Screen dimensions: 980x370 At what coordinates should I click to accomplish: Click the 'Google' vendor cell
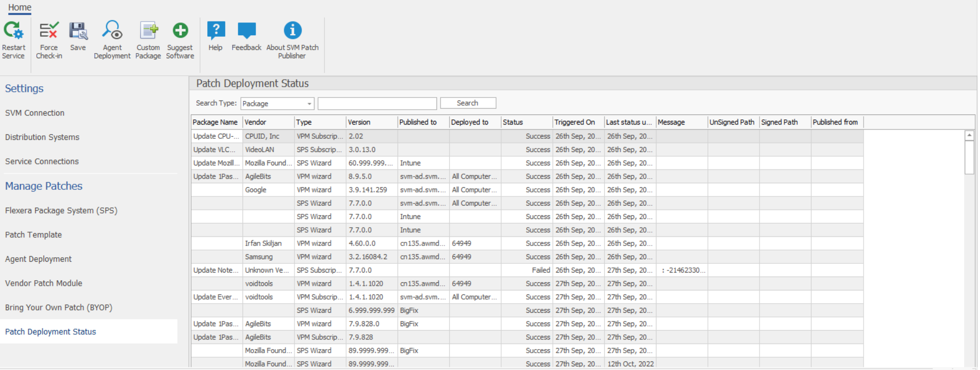[x=269, y=190]
